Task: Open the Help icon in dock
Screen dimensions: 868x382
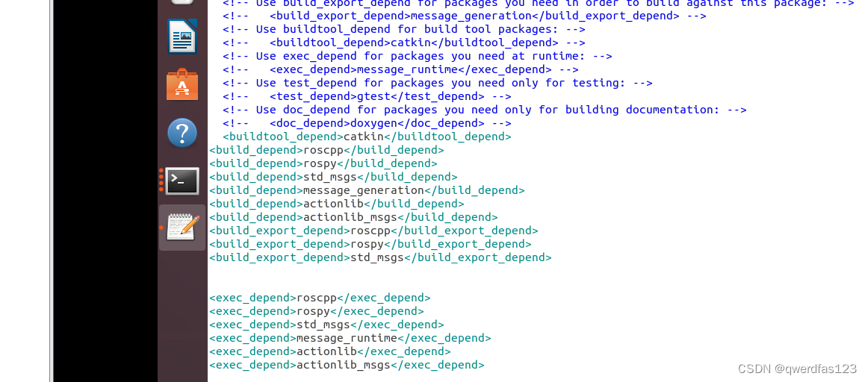Action: point(182,133)
